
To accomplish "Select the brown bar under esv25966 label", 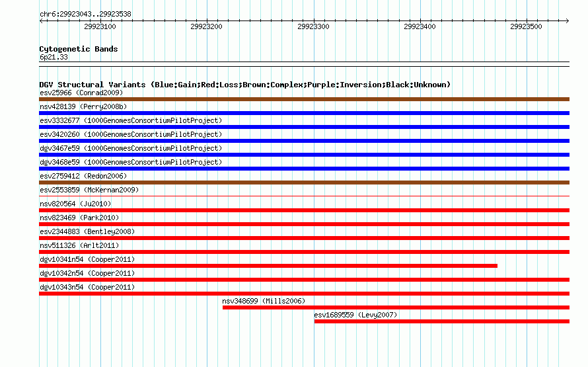I will tap(304, 99).
